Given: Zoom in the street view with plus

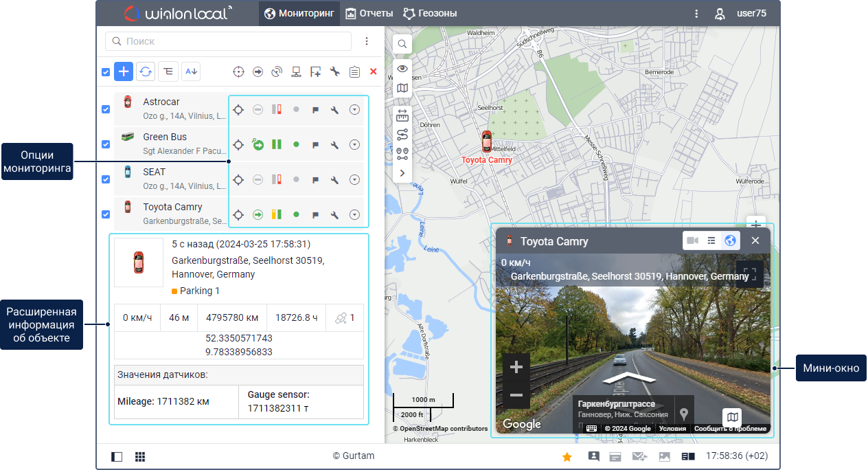Looking at the screenshot, I should (516, 368).
